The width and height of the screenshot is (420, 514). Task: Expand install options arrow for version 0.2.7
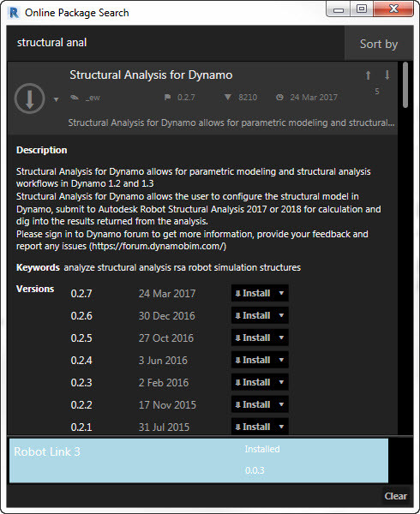point(281,293)
